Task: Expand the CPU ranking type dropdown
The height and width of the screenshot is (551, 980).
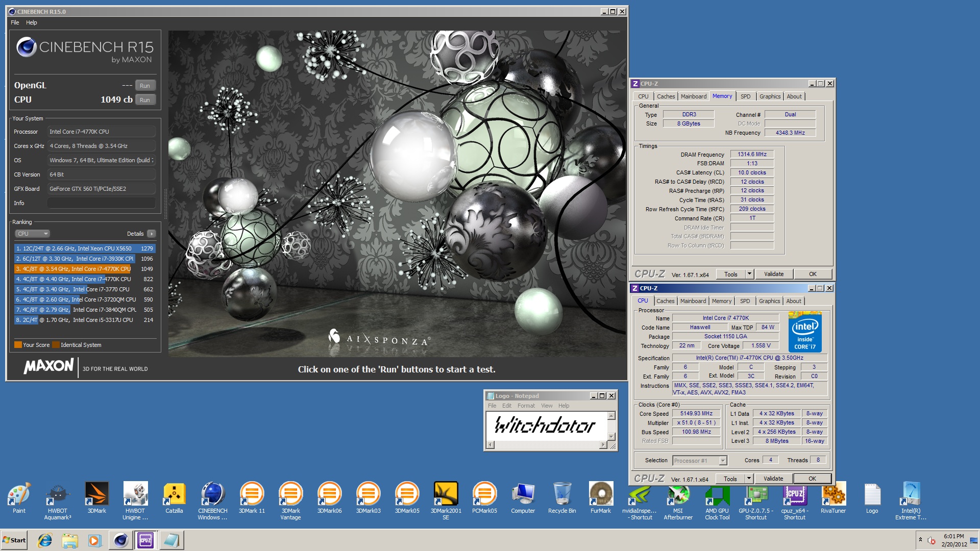Action: (x=32, y=234)
